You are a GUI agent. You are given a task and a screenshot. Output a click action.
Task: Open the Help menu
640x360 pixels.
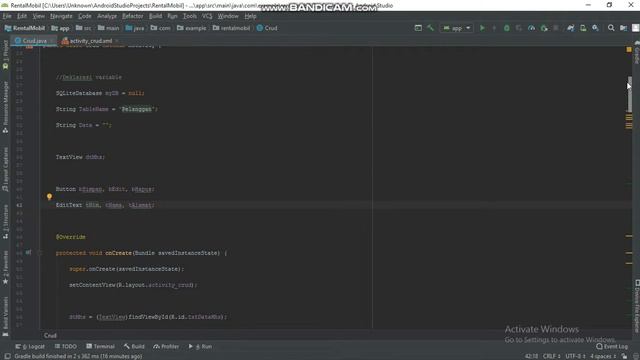250,16
